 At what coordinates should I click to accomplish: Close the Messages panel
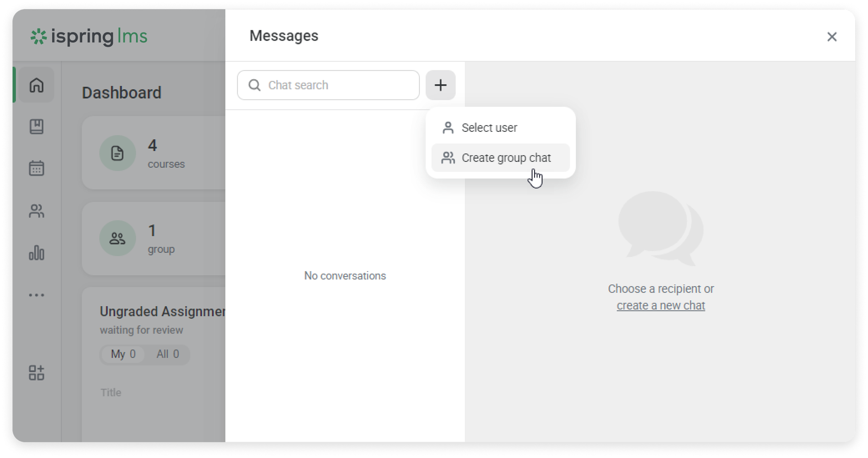click(x=832, y=37)
